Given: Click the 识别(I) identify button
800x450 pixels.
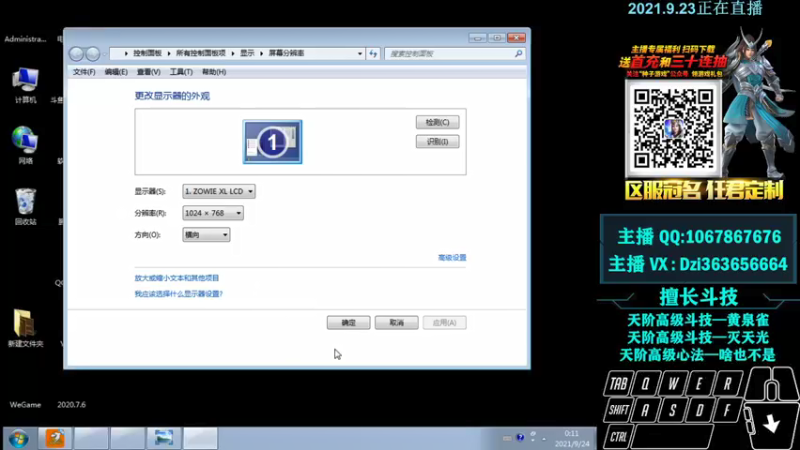Looking at the screenshot, I should 437,142.
